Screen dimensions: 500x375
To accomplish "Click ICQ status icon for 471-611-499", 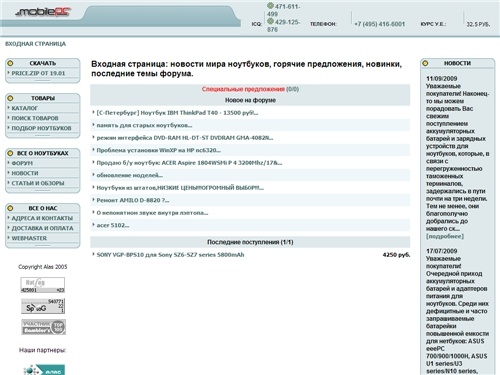I will (x=270, y=6).
